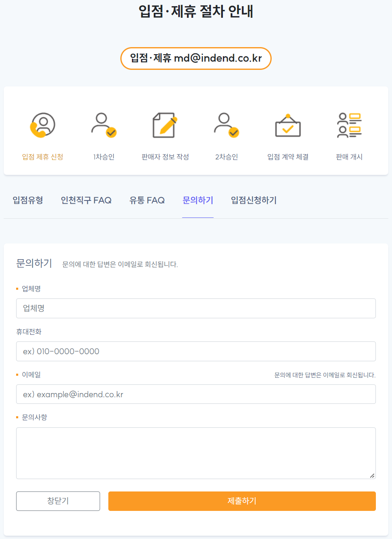
Task: Click the reply notice text beside 이메일 label
Action: pyautogui.click(x=325, y=375)
